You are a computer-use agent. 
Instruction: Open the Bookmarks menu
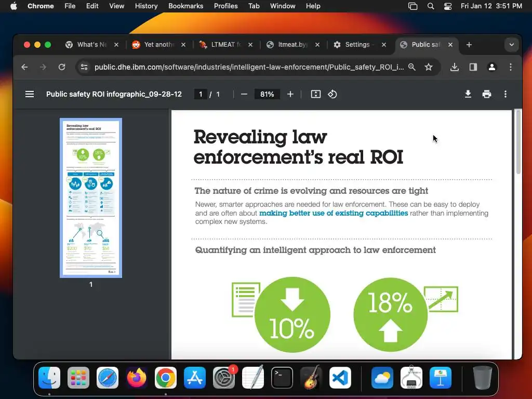[185, 6]
